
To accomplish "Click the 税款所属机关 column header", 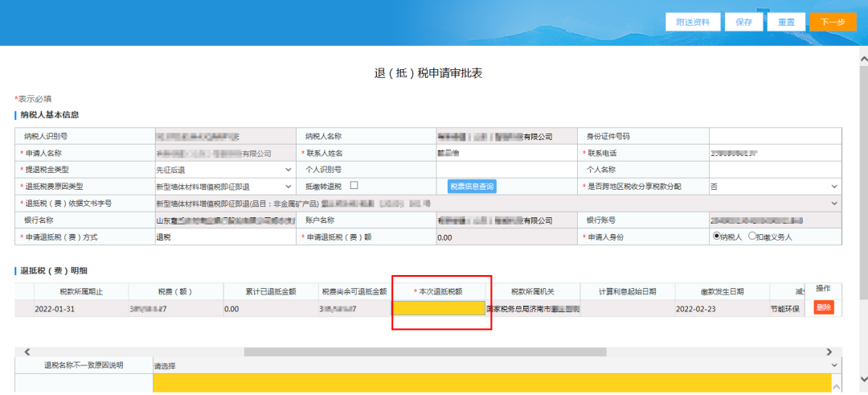I will coord(533,291).
